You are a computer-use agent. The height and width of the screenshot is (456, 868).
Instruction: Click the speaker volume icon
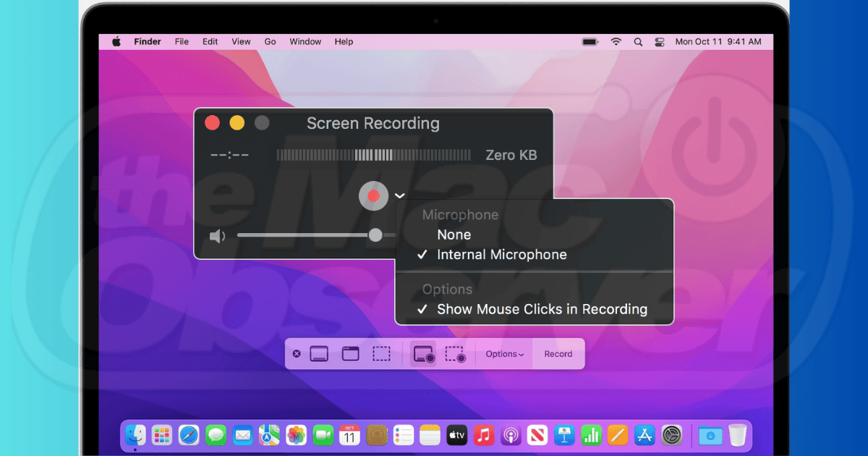click(216, 236)
